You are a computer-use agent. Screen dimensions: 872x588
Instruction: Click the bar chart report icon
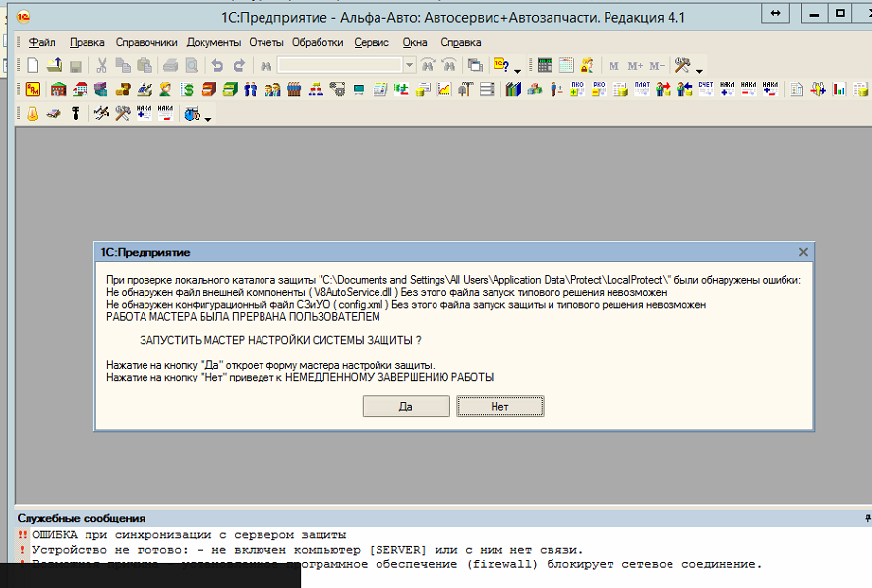pyautogui.click(x=839, y=89)
